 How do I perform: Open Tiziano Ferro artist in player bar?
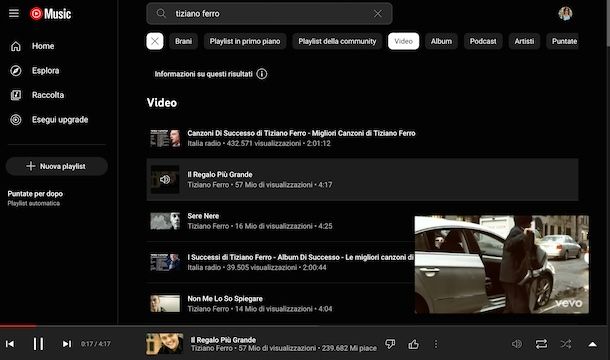212,348
